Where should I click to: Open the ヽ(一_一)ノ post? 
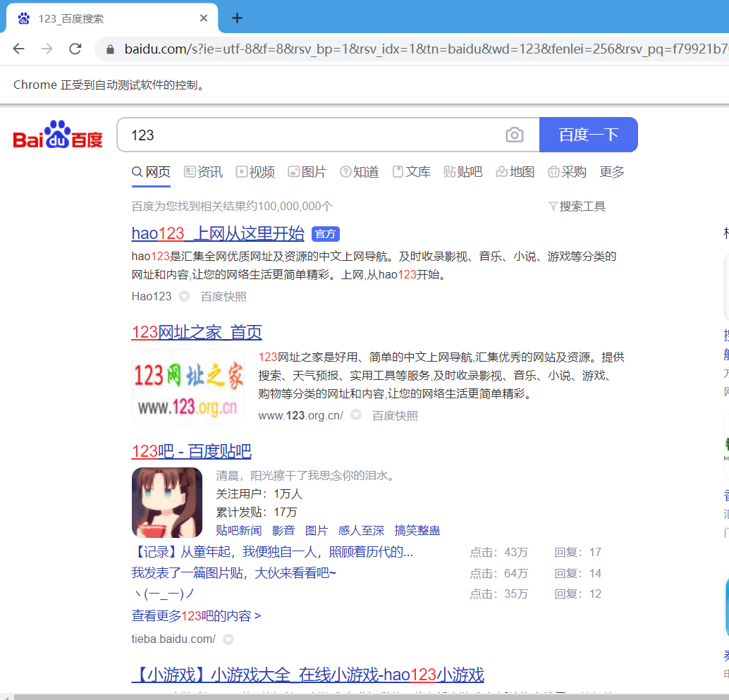164,594
